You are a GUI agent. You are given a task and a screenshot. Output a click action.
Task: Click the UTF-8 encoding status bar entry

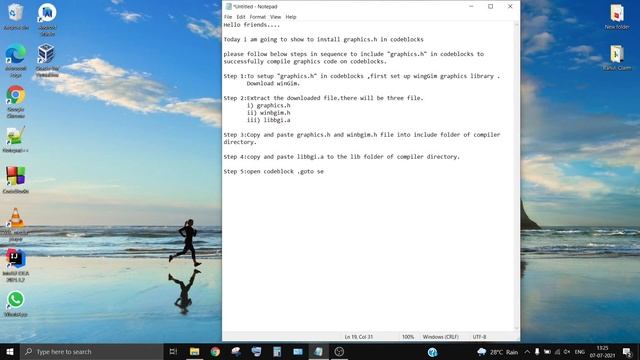point(479,337)
